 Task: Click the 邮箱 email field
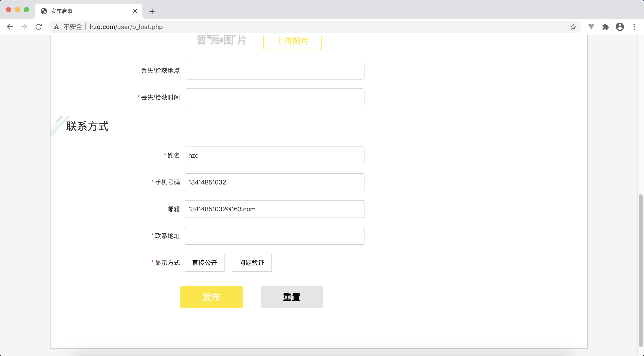(274, 209)
